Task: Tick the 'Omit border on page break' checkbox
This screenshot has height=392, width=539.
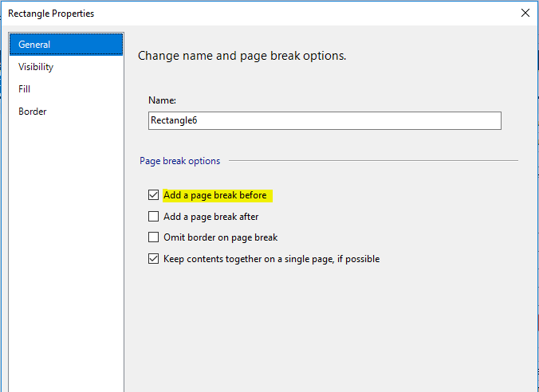Action: pyautogui.click(x=154, y=237)
